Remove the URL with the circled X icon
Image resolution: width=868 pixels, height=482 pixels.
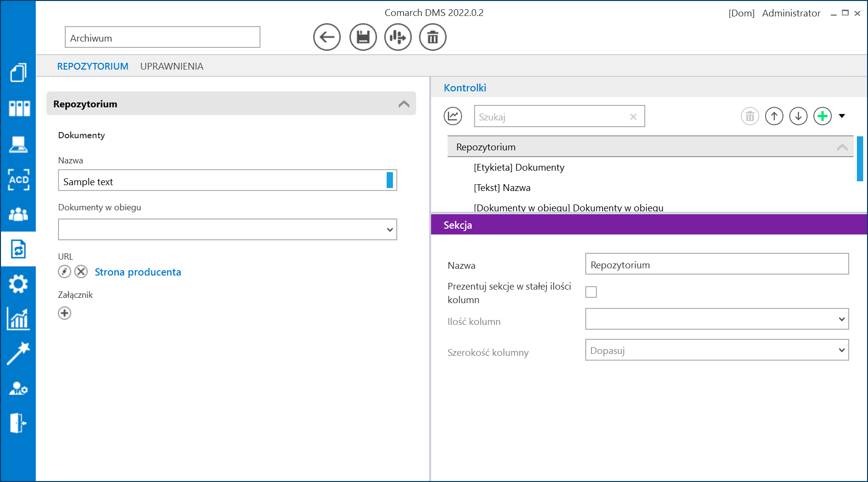coord(81,272)
